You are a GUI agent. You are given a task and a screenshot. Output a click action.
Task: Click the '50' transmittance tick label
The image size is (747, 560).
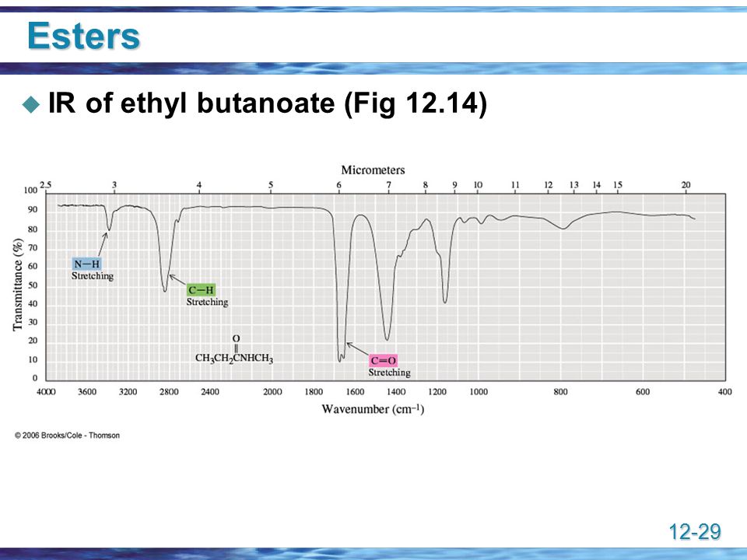(x=33, y=285)
